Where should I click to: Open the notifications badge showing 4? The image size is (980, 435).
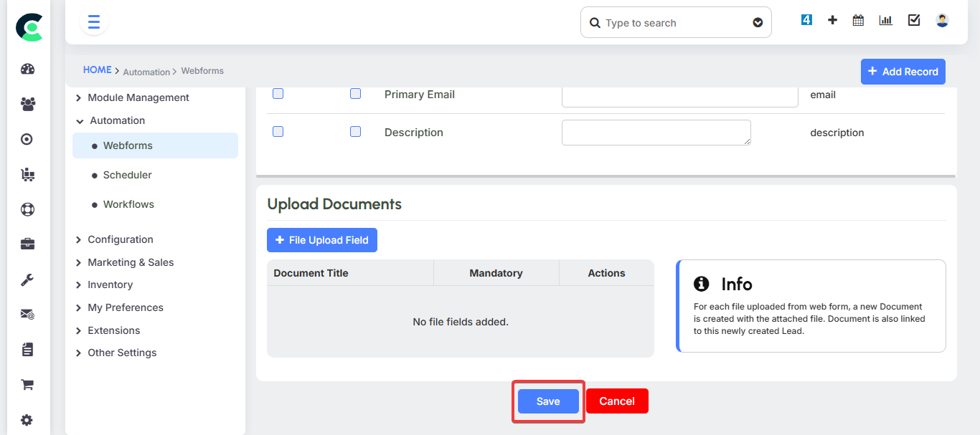[806, 19]
